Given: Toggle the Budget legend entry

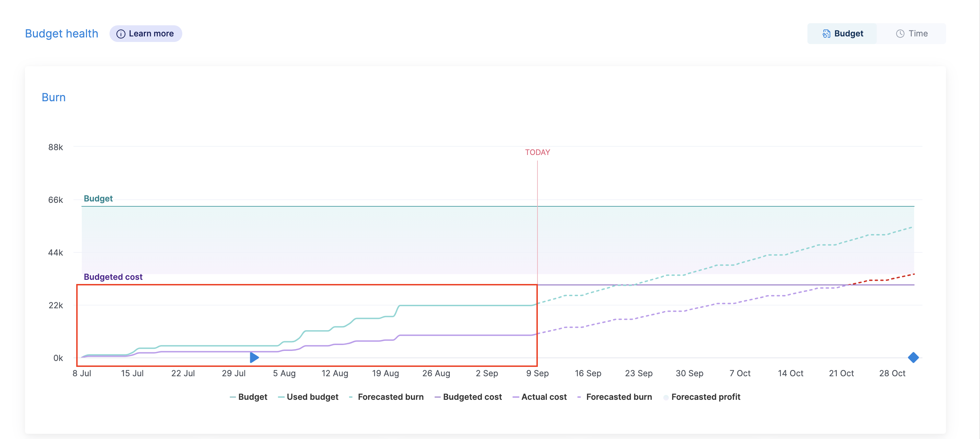Looking at the screenshot, I should pos(248,397).
